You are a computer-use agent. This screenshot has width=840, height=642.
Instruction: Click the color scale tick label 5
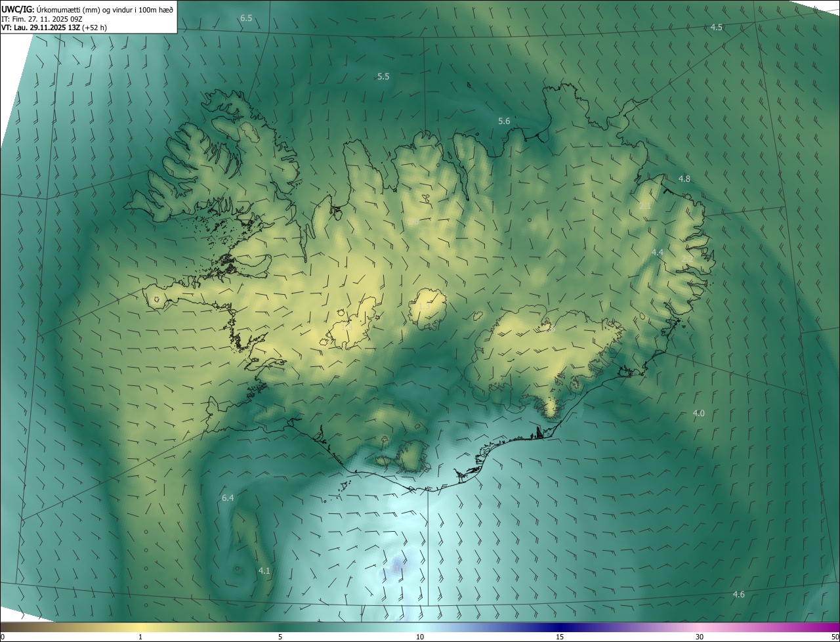[x=280, y=637]
